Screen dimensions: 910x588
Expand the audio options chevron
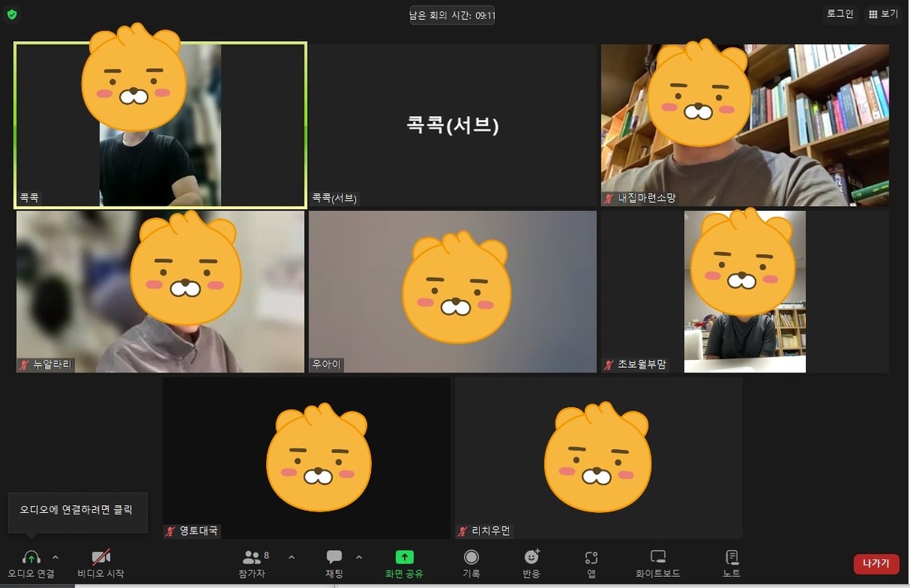55,557
